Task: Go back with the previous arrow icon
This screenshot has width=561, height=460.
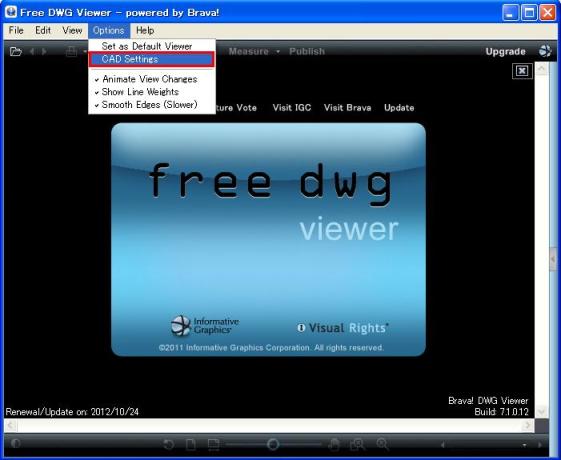Action: click(32, 52)
